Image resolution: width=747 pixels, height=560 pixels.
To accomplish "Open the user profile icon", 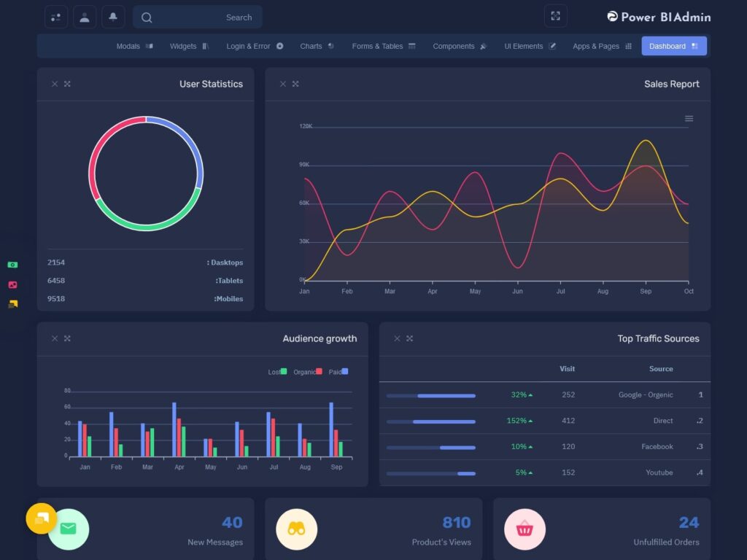I will 85,17.
